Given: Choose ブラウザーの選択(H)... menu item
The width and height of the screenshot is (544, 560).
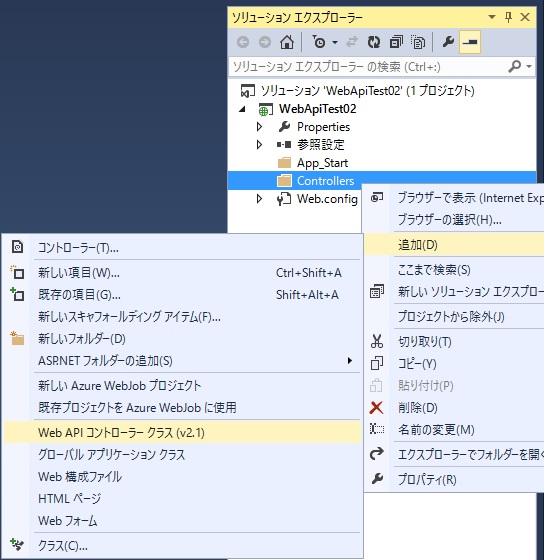Looking at the screenshot, I should point(454,219).
